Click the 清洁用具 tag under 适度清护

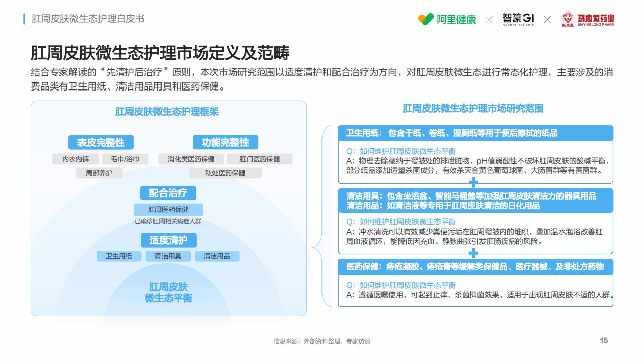pos(168,256)
